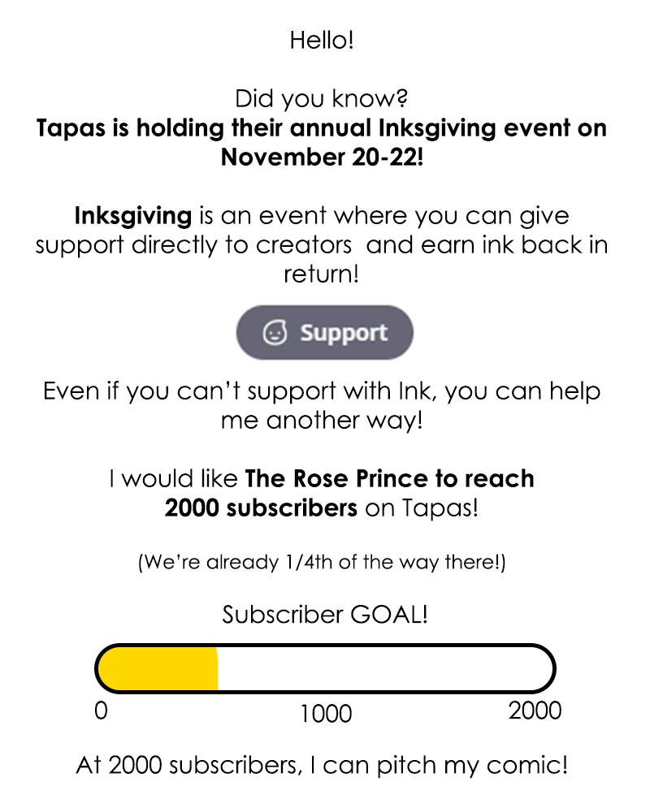
Task: Select the 0 label under the progress bar
Action: [101, 710]
